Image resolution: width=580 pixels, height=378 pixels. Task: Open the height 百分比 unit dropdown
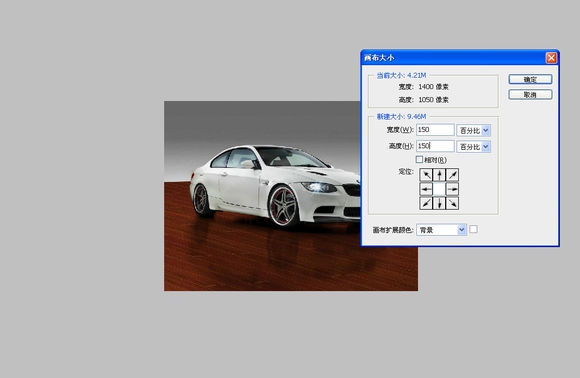473,146
